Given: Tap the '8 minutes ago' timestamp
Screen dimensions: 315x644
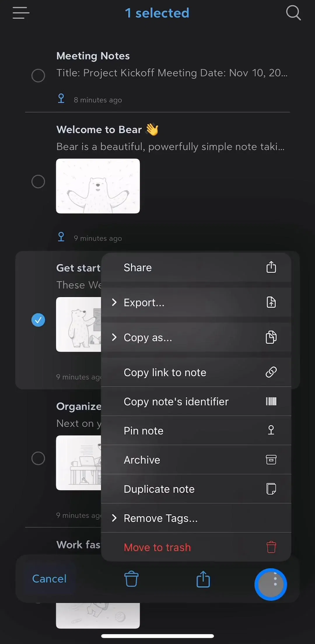Looking at the screenshot, I should pyautogui.click(x=98, y=100).
